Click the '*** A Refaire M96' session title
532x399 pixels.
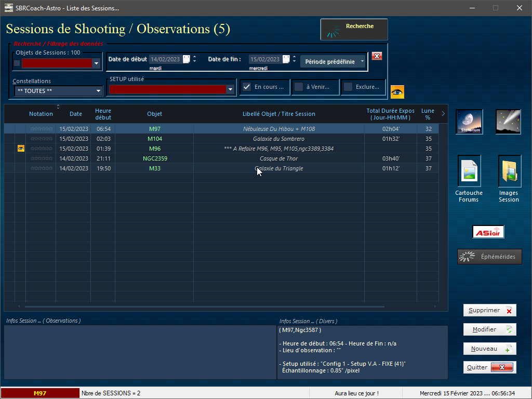278,149
